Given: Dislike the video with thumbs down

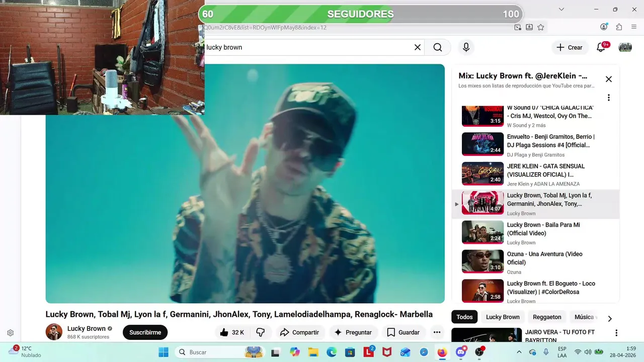Looking at the screenshot, I should [x=260, y=332].
